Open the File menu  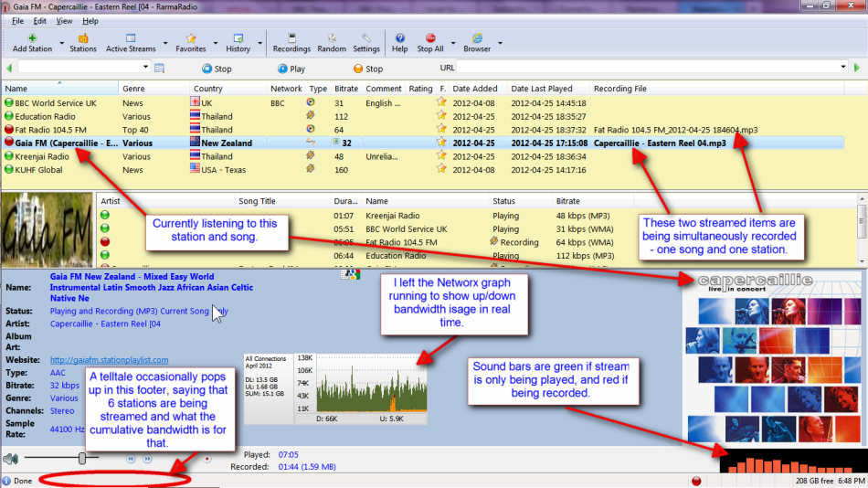point(17,21)
